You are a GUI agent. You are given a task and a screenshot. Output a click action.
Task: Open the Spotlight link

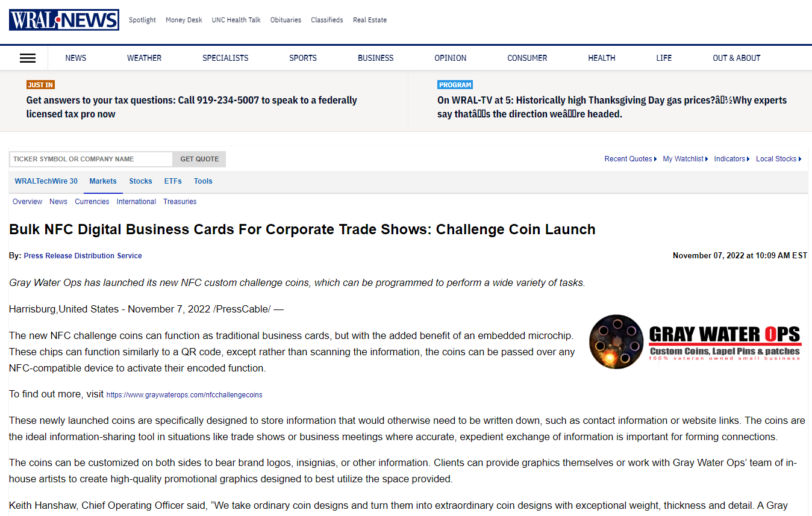143,20
